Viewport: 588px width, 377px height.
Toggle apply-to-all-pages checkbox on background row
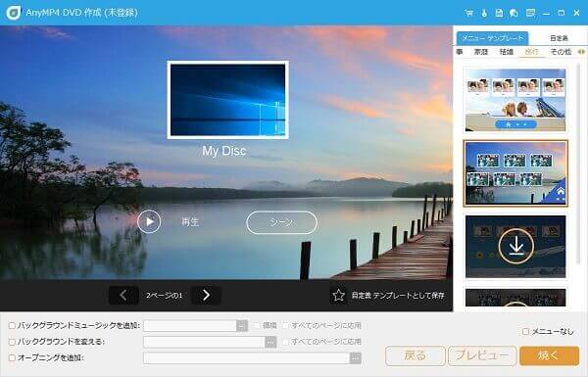tap(286, 342)
